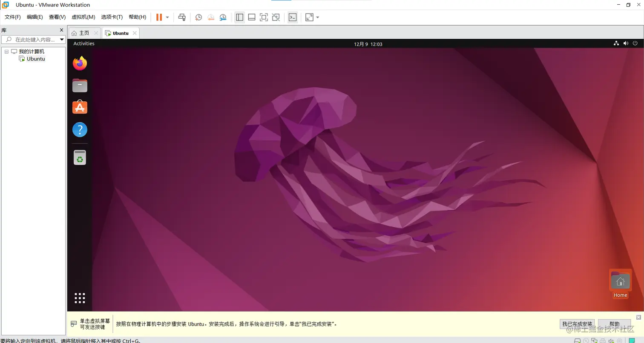Take a snapshot of the virtual machine
The width and height of the screenshot is (644, 343).
tap(198, 17)
